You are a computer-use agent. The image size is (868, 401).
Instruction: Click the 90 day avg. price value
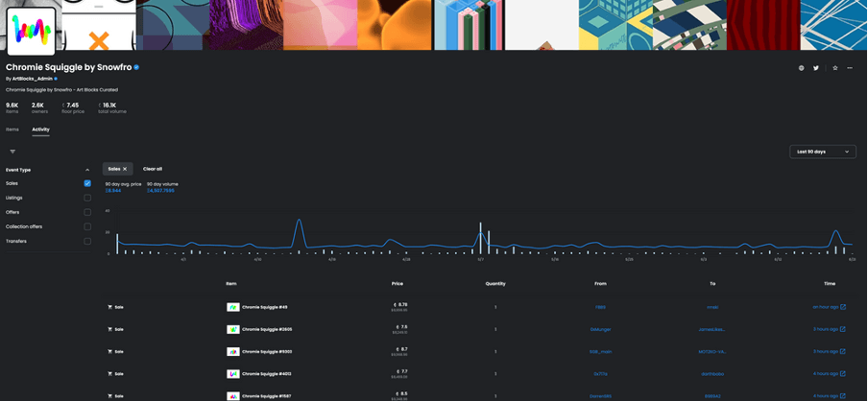pos(113,190)
